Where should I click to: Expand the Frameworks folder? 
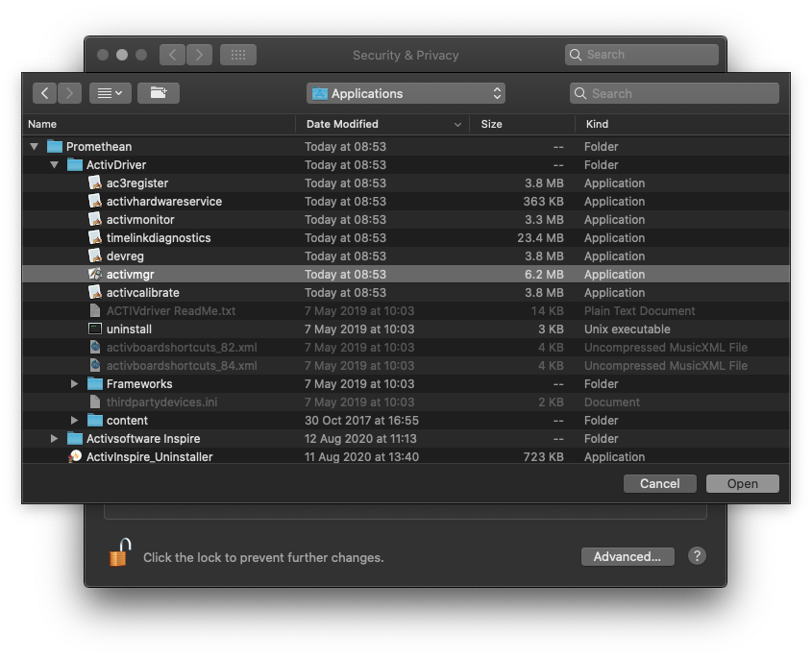75,384
